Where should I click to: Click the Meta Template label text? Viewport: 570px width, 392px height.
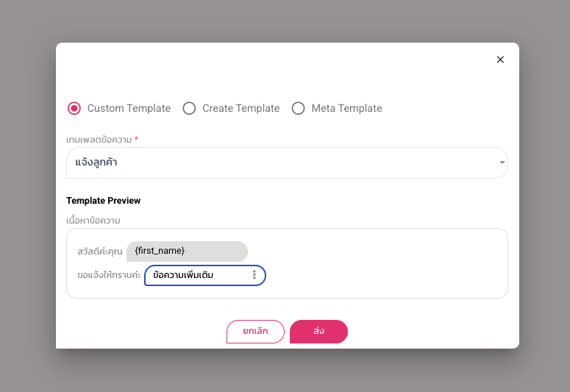point(346,108)
